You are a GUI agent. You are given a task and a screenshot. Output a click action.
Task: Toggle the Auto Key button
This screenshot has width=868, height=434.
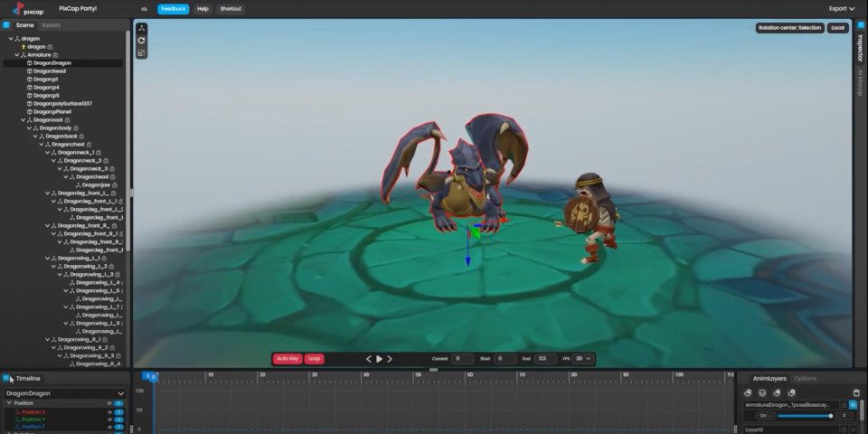(288, 359)
